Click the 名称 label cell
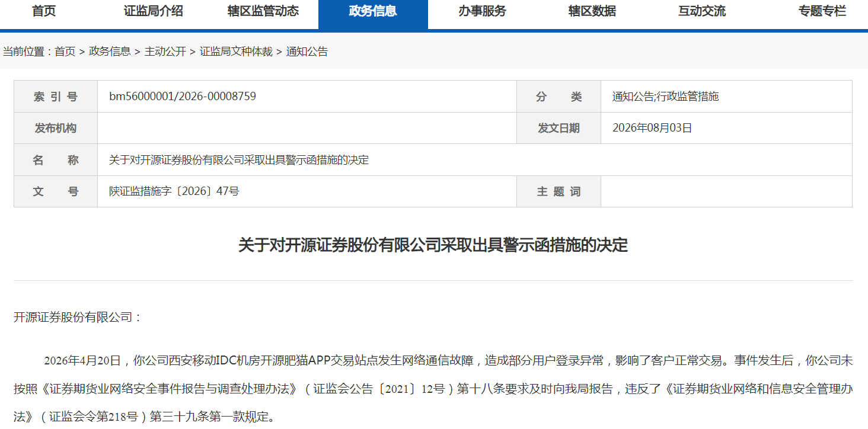Image resolution: width=868 pixels, height=429 pixels. coord(56,160)
